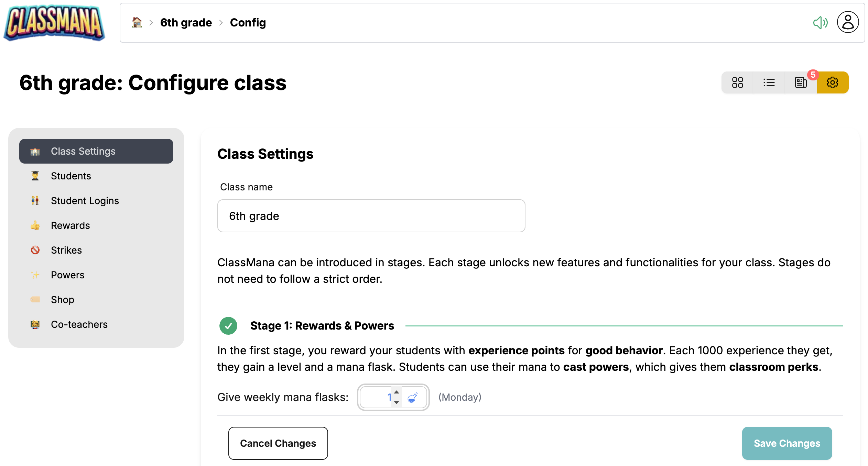Open the Strikes sidebar item
Viewport: 868px width, 466px height.
click(66, 250)
